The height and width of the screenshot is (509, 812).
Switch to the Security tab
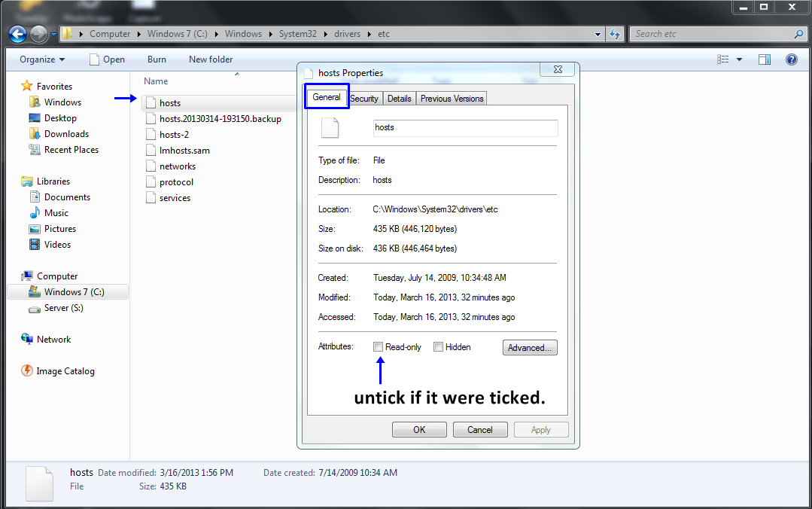[x=364, y=98]
